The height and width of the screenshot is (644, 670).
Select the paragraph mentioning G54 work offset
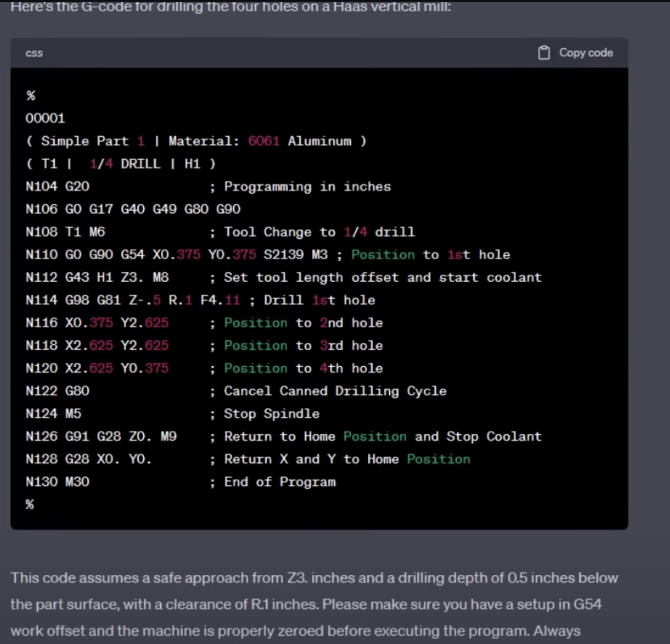pyautogui.click(x=307, y=605)
